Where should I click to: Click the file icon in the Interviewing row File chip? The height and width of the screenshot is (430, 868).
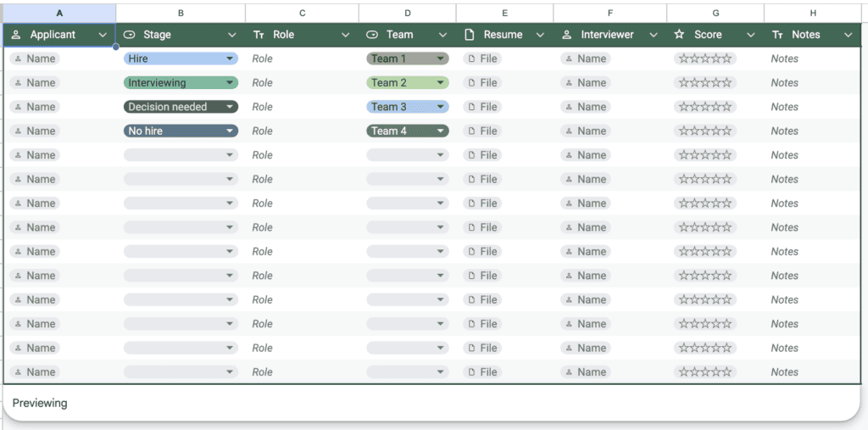(471, 82)
